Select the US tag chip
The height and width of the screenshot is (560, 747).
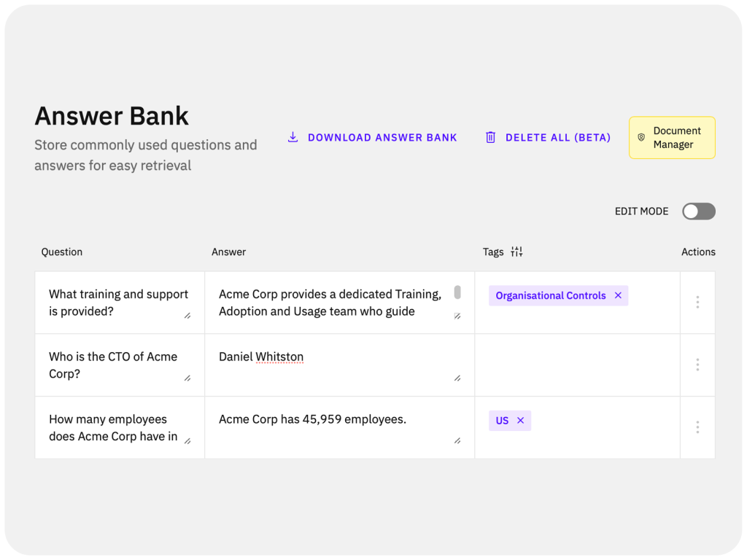point(503,421)
